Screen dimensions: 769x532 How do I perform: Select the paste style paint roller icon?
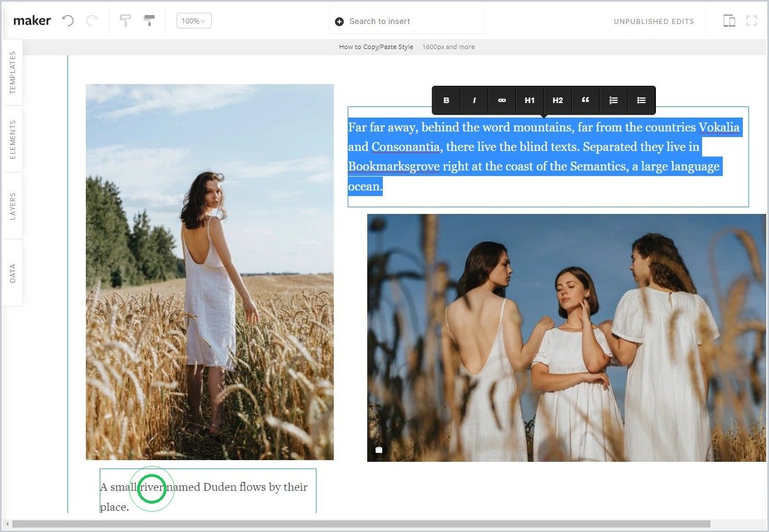(149, 21)
